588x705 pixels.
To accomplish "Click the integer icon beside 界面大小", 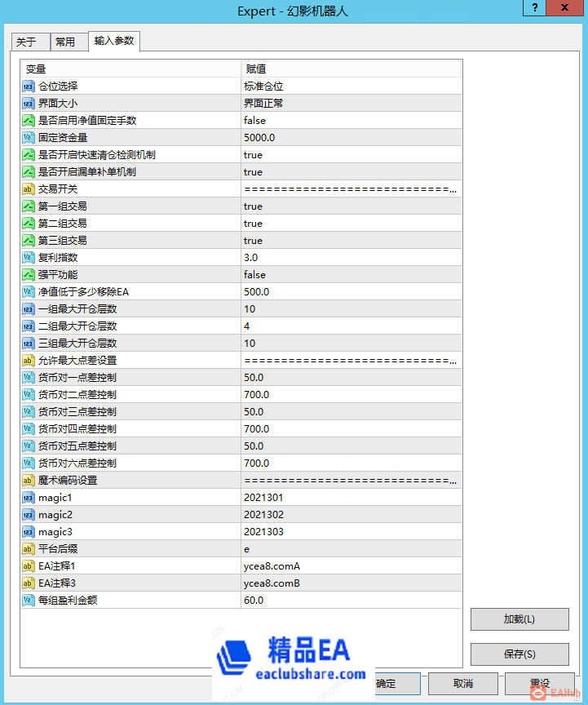I will (28, 104).
